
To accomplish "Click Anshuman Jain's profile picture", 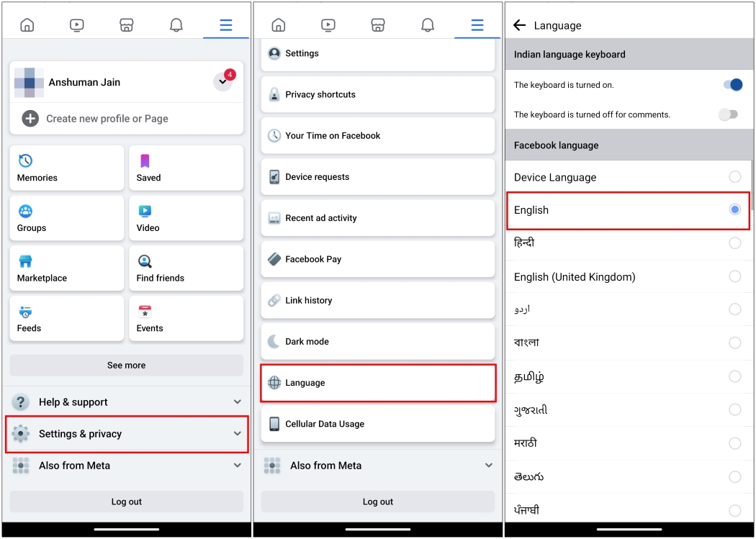I will tap(29, 83).
